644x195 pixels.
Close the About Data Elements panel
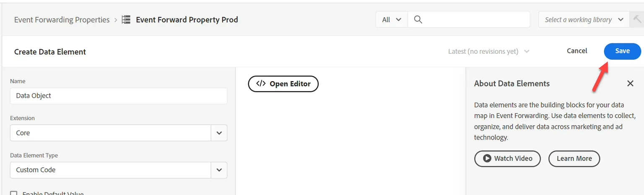pos(630,83)
